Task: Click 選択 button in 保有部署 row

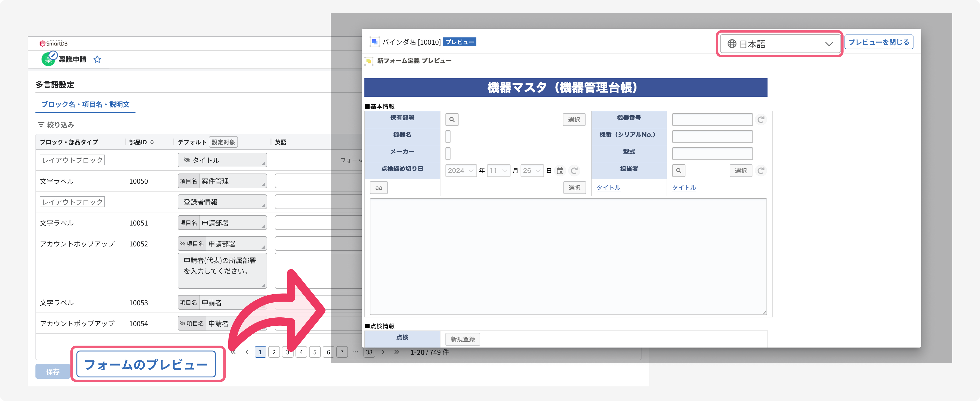Action: click(x=574, y=120)
